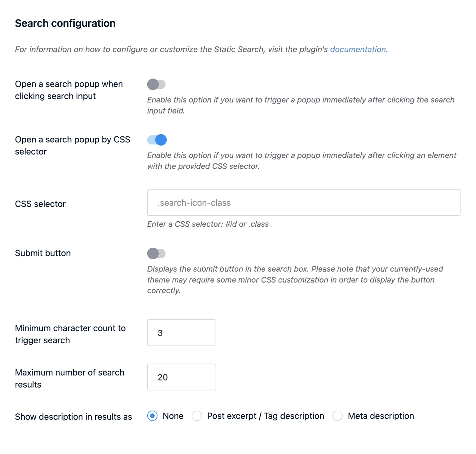Select the None description option

(x=152, y=416)
